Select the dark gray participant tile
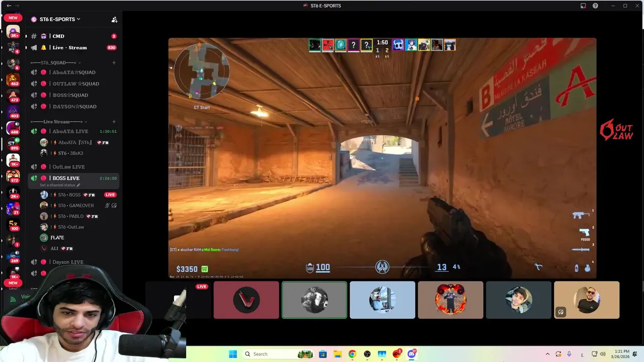The width and height of the screenshot is (644, 362). tap(519, 300)
